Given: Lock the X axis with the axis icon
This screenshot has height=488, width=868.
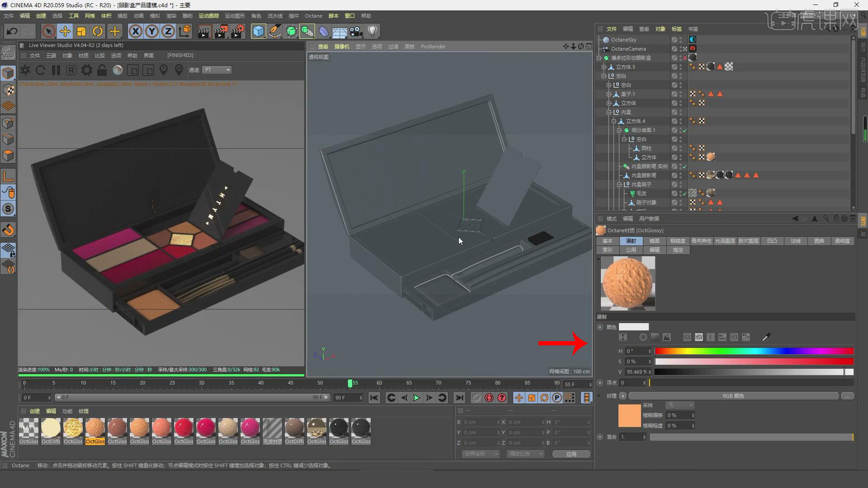Looking at the screenshot, I should [x=135, y=31].
